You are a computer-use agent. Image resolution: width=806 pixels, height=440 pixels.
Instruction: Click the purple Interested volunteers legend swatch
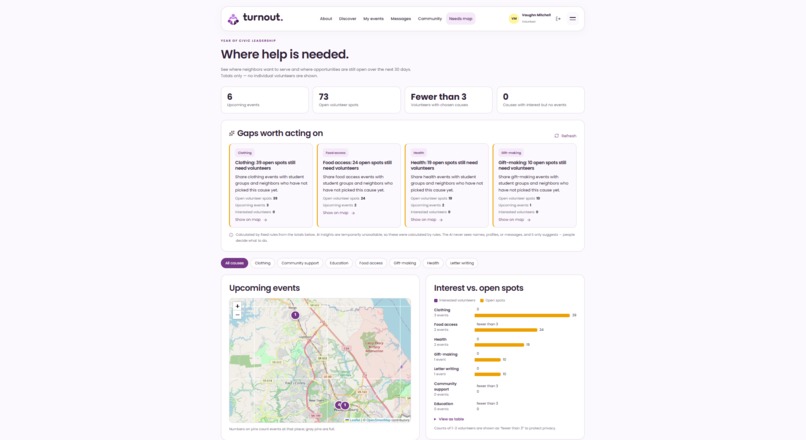436,300
